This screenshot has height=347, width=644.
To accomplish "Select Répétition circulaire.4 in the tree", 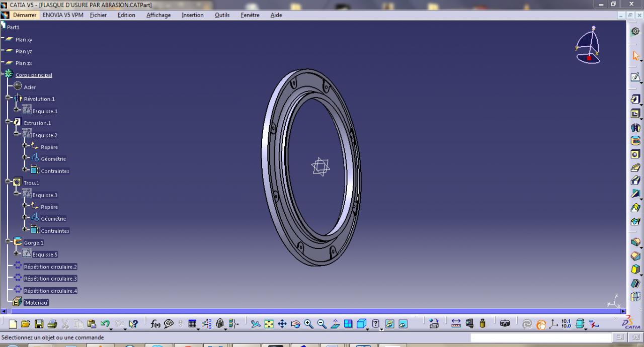I will [50, 291].
